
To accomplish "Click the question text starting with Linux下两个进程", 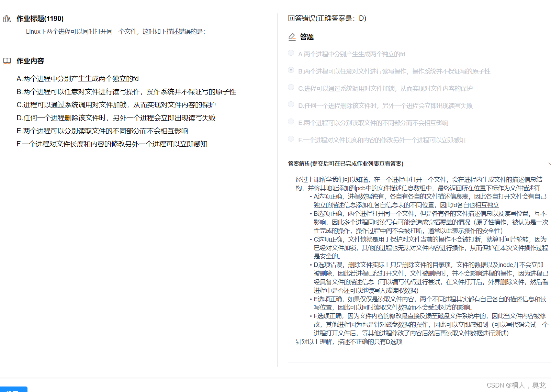I will (116, 32).
